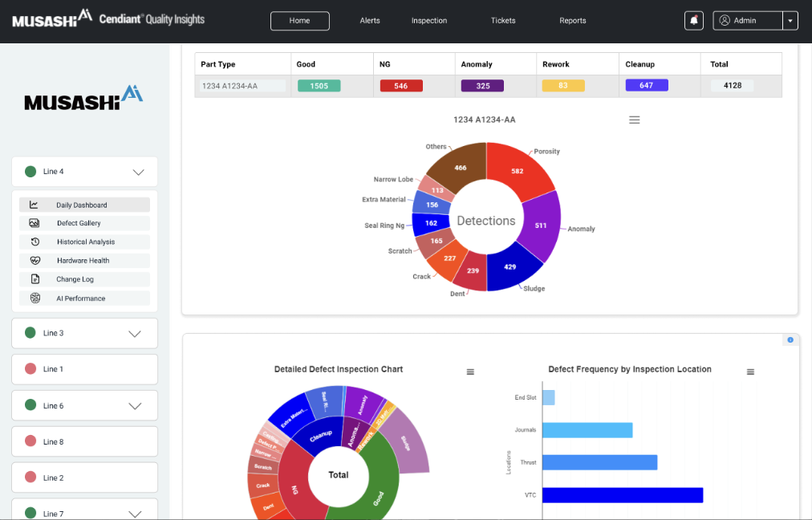Open the notification bell
812x520 pixels.
click(694, 21)
